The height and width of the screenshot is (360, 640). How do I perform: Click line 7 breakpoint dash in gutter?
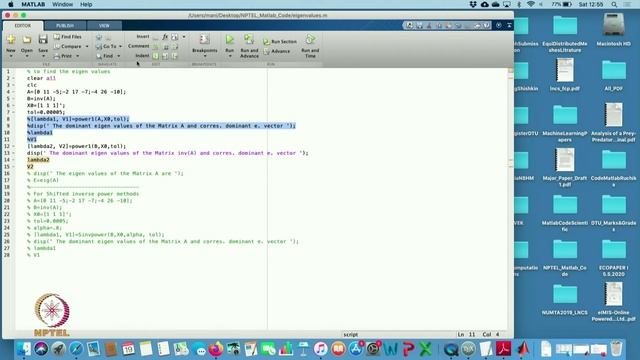pyautogui.click(x=13, y=112)
